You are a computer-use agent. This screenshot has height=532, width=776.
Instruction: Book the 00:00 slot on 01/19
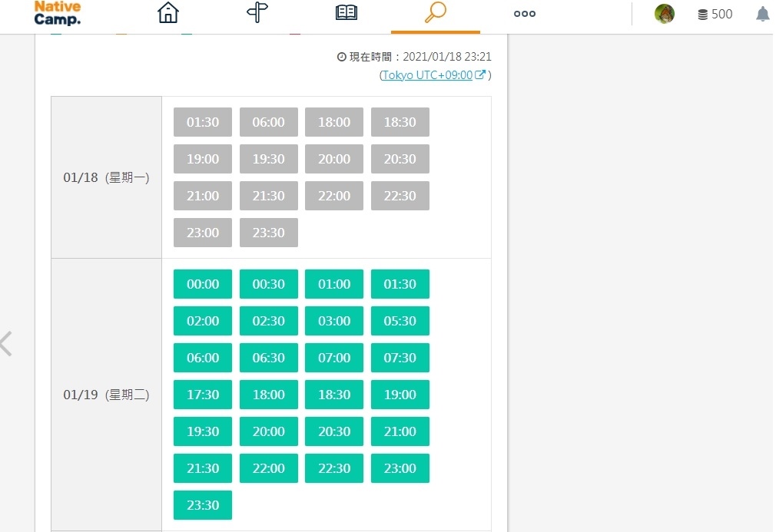point(203,284)
